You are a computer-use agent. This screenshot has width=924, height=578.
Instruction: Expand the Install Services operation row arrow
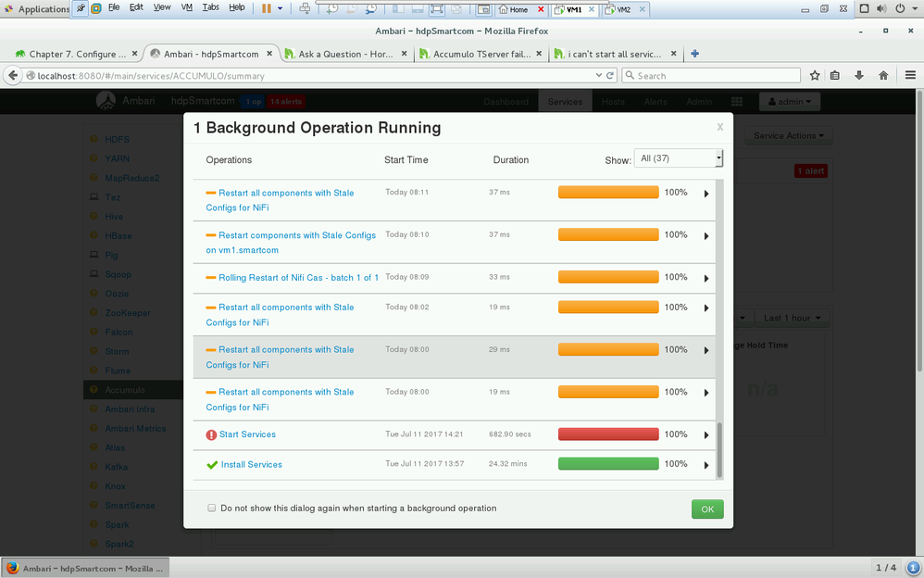[x=706, y=465]
